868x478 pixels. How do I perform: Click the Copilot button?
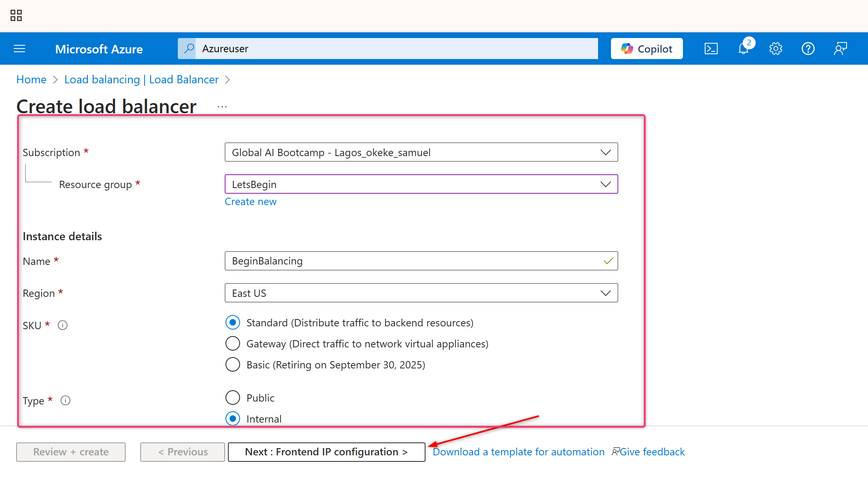click(x=647, y=49)
